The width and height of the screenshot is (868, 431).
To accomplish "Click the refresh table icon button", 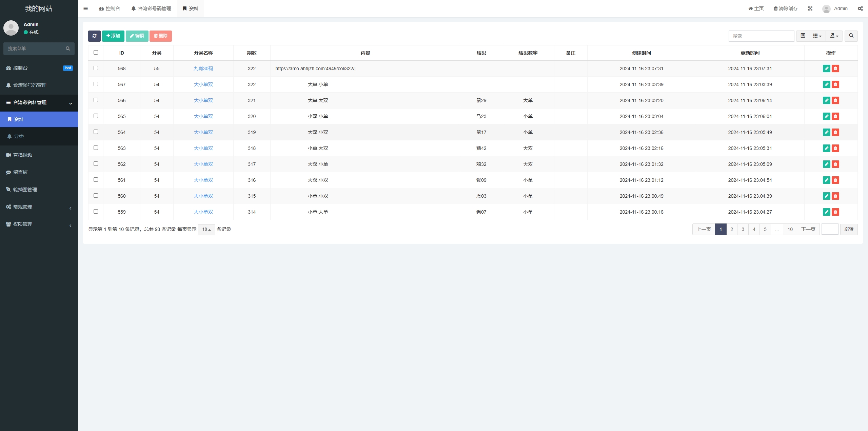I will (x=94, y=36).
